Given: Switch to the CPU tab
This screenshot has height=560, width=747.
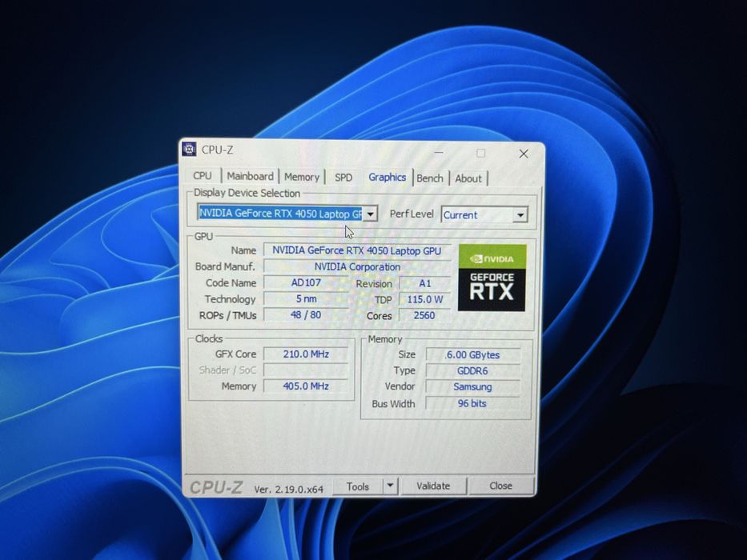Looking at the screenshot, I should [202, 176].
